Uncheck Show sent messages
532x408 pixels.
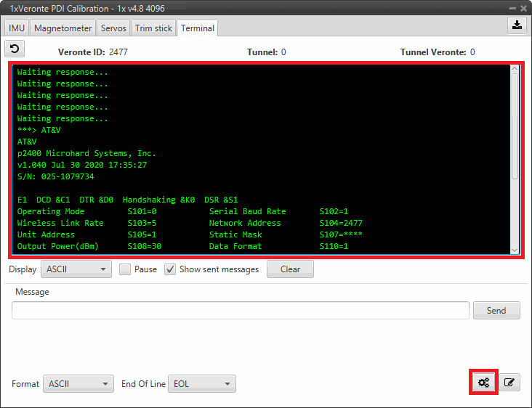click(170, 269)
